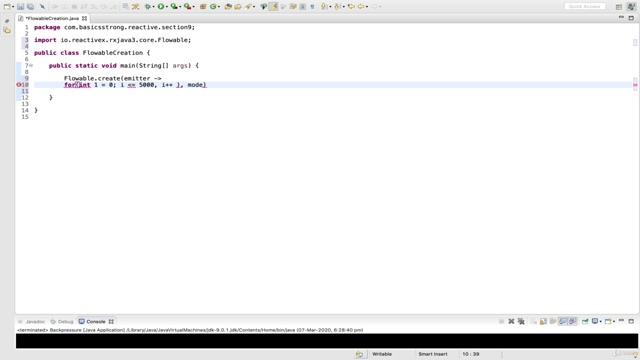Viewport: 640px width, 360px height.
Task: Click in the Quick Access search field
Action: (584, 7)
